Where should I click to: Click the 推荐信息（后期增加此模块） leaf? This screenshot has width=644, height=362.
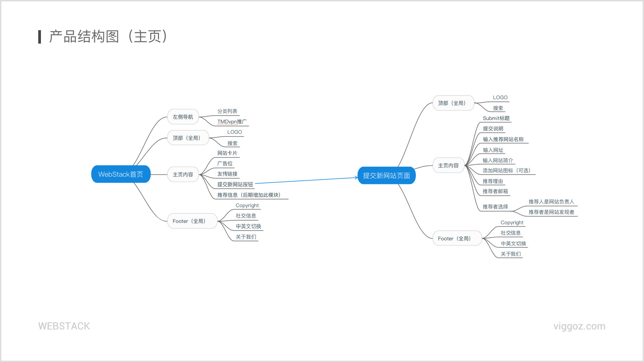(250, 195)
